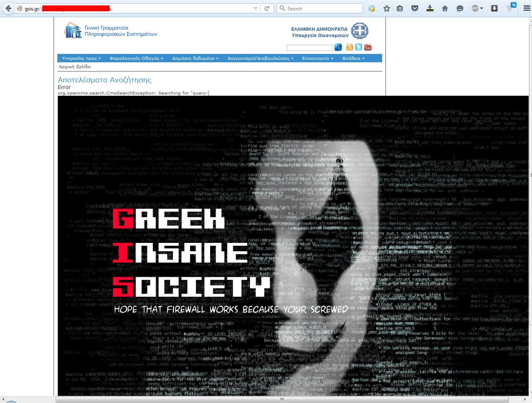Open the YouTube icon link

point(368,47)
